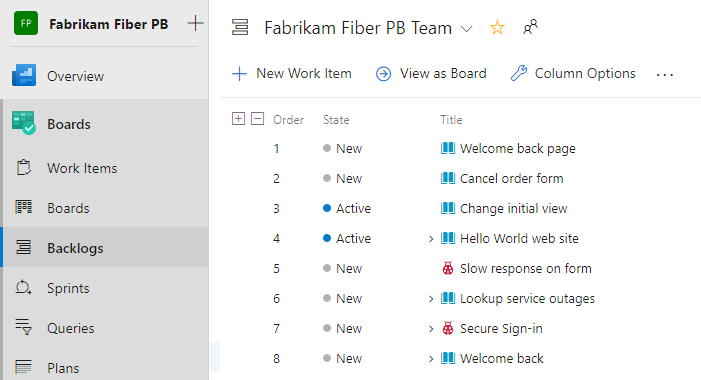
Task: Open the Sprints cycle icon
Action: (24, 287)
